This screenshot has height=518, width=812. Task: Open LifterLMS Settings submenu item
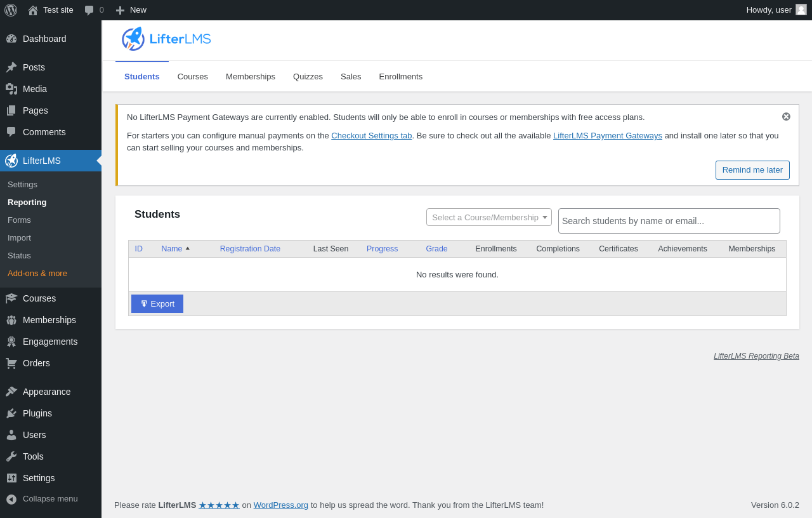[x=22, y=185]
